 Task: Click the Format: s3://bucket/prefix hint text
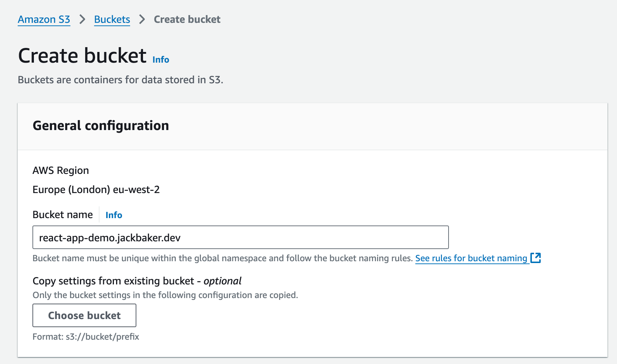[86, 336]
